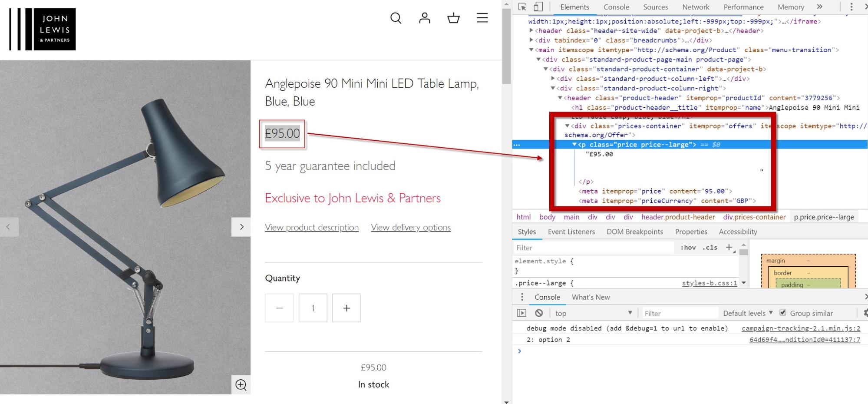Open the DOM Breakpoints pane tab

(x=635, y=232)
